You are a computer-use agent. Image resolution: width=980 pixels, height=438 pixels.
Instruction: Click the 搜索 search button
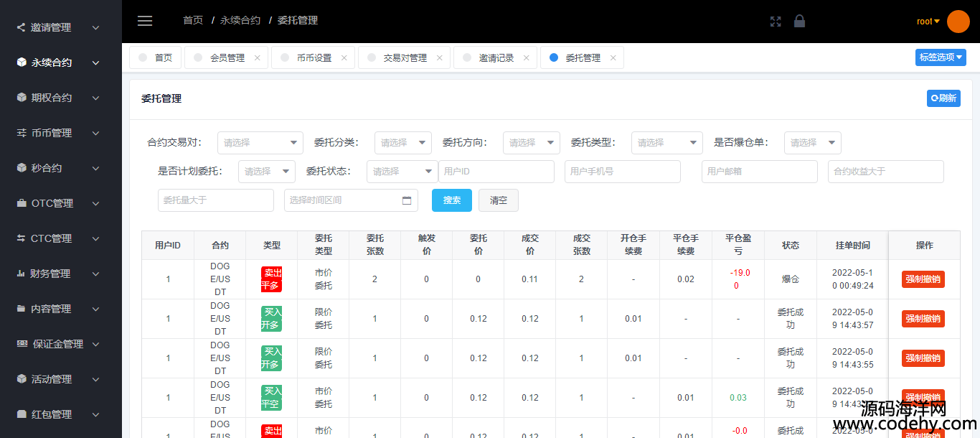click(x=452, y=200)
